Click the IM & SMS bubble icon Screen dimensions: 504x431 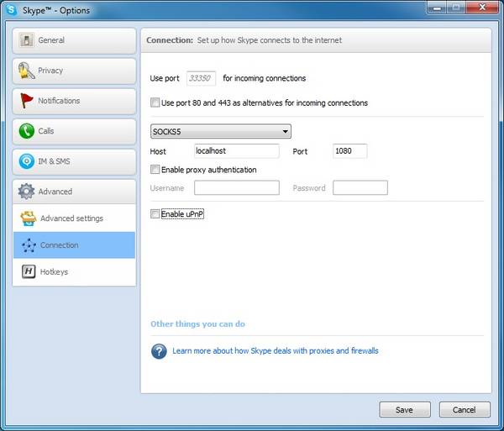click(26, 161)
